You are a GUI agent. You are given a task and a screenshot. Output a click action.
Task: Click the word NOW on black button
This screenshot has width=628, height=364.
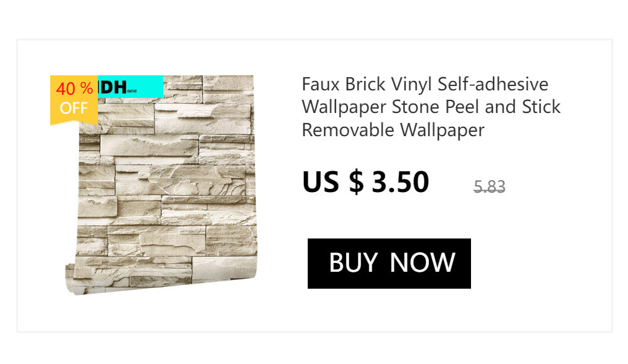[423, 263]
